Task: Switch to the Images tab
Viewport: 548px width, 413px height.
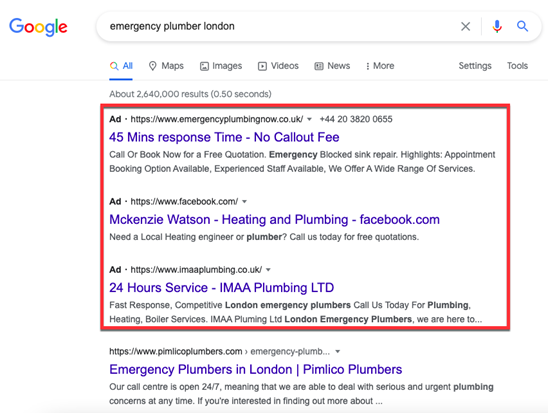Action: pyautogui.click(x=221, y=66)
